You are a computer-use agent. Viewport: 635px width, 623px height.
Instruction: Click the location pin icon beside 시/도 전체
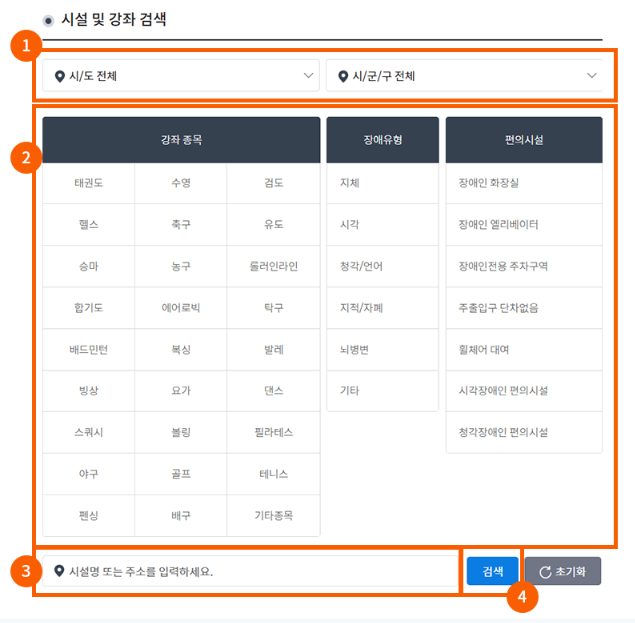[60, 76]
